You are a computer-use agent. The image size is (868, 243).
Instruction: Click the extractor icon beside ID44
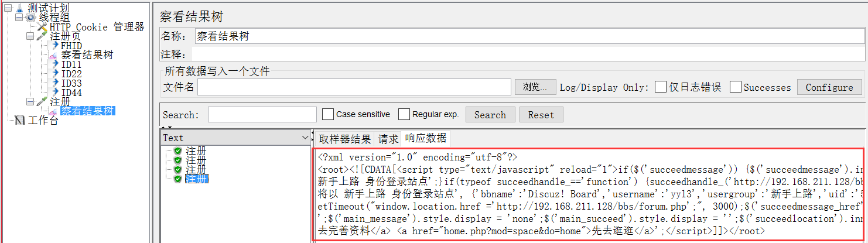coord(55,93)
